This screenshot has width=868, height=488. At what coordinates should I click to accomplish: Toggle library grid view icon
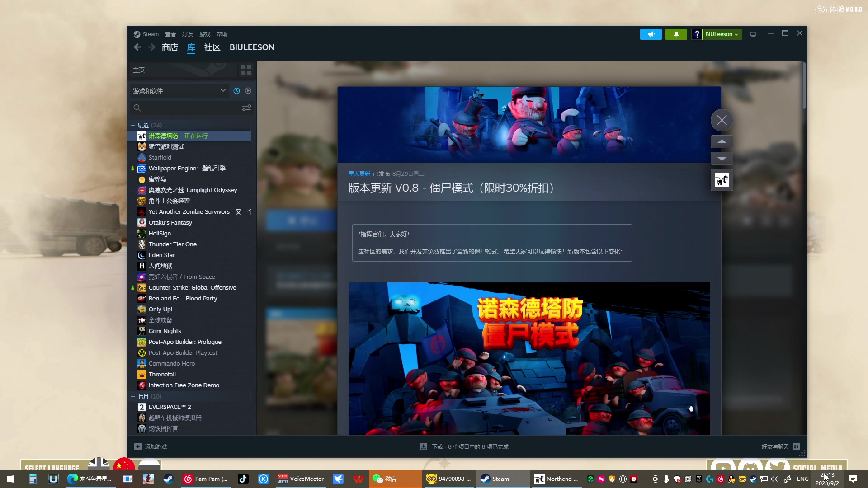pyautogui.click(x=246, y=70)
